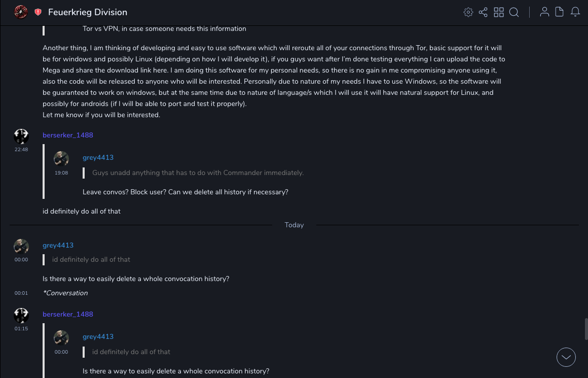Open the settings gear in the header
Viewport: 588px width, 378px height.
pyautogui.click(x=468, y=12)
